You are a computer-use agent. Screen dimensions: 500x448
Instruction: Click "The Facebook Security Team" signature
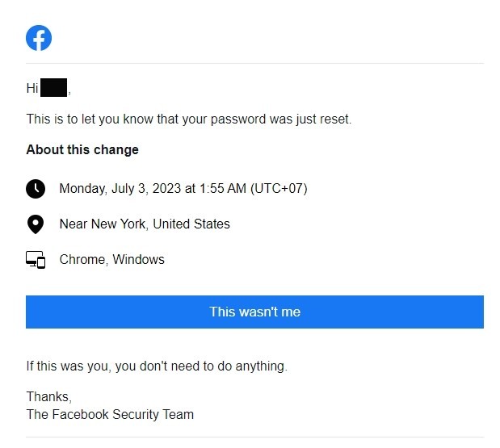(x=110, y=415)
